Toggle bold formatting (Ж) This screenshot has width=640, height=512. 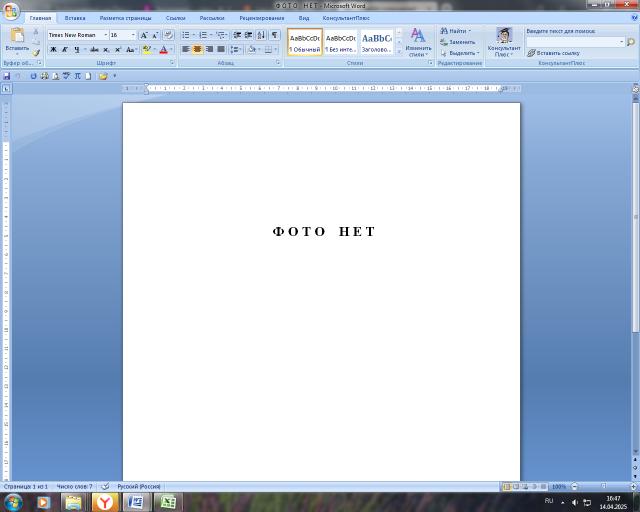coord(53,49)
